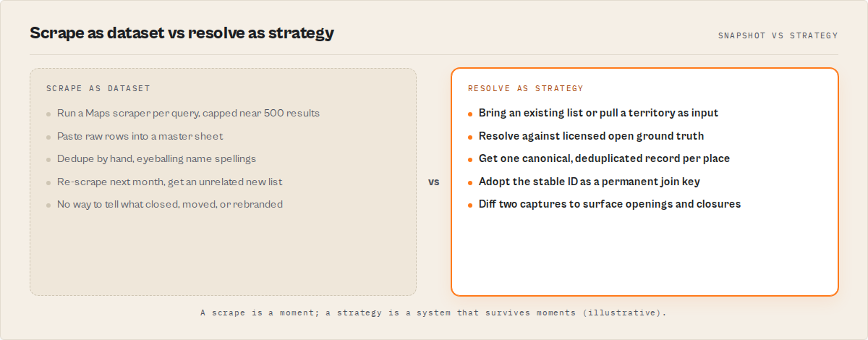Click the gray bullet beside 'Dedupe by hand'
868x340 pixels.
pyautogui.click(x=48, y=159)
